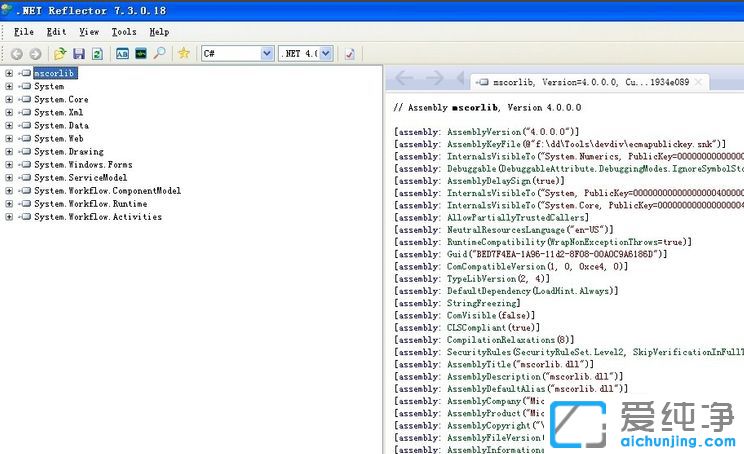Screen dimensions: 744x454
Task: Expand the mscorlib tree node
Action: click(x=9, y=73)
